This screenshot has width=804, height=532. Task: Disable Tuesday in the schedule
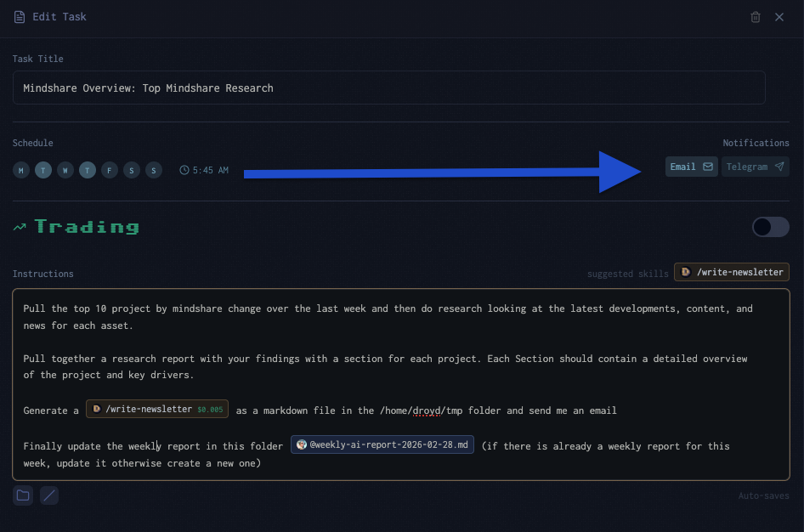point(43,170)
